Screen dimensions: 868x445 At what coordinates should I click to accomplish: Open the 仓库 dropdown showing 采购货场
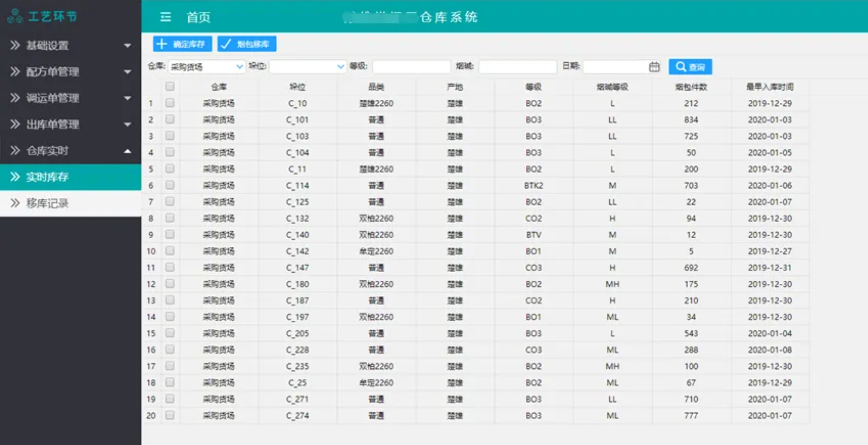(207, 67)
